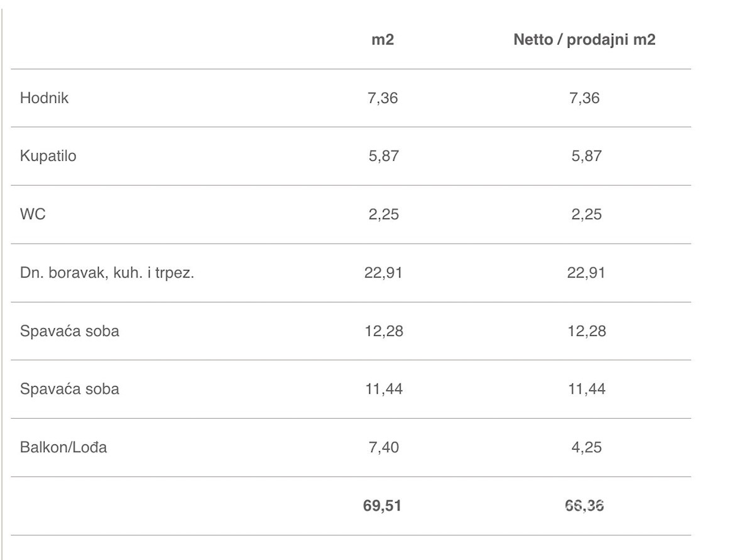
Task: Click netto value 22,91 for Dn. boravak
Action: point(584,273)
